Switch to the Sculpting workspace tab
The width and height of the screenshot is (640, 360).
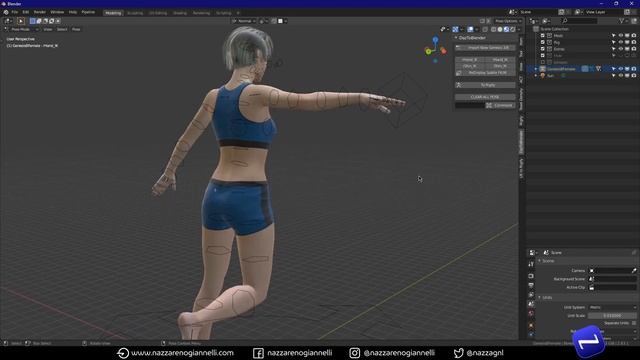pos(135,13)
